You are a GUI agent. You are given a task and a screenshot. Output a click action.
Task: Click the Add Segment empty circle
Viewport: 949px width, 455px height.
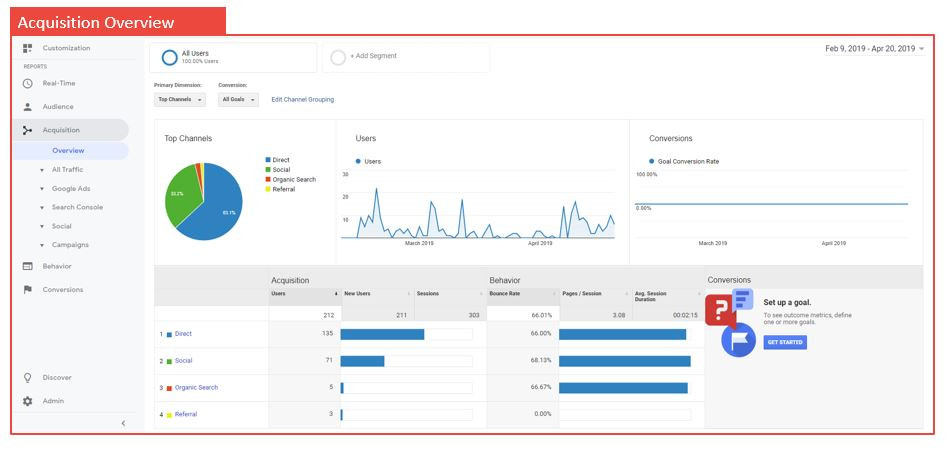338,57
